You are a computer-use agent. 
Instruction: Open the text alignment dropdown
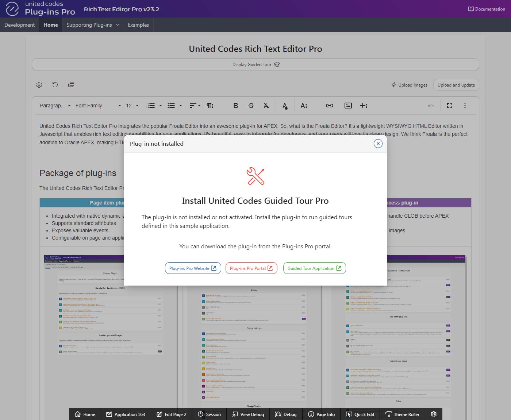point(195,106)
